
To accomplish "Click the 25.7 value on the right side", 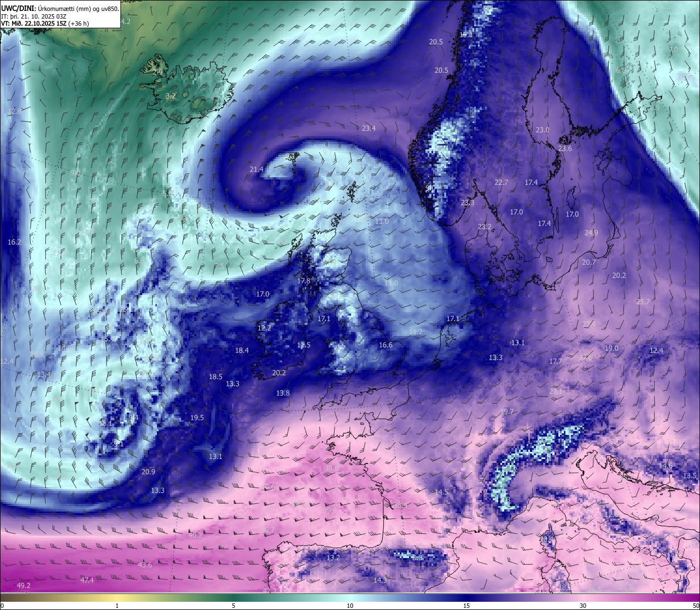I will pyautogui.click(x=643, y=302).
